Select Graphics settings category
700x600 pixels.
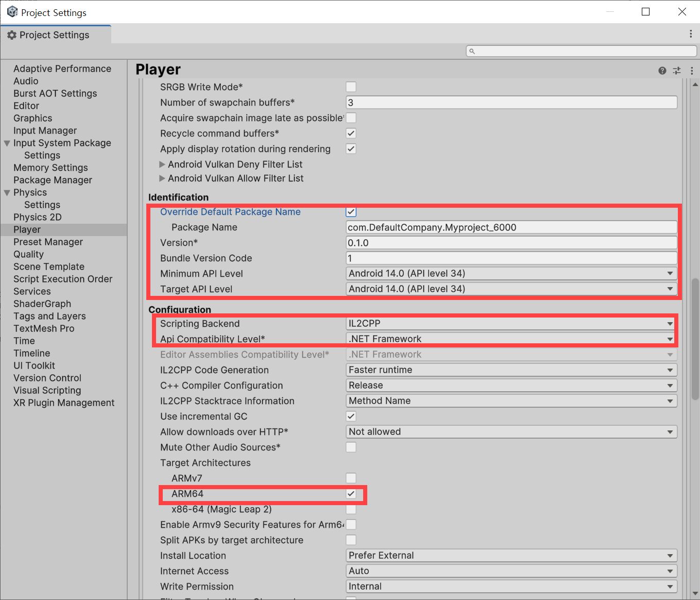[x=33, y=119]
